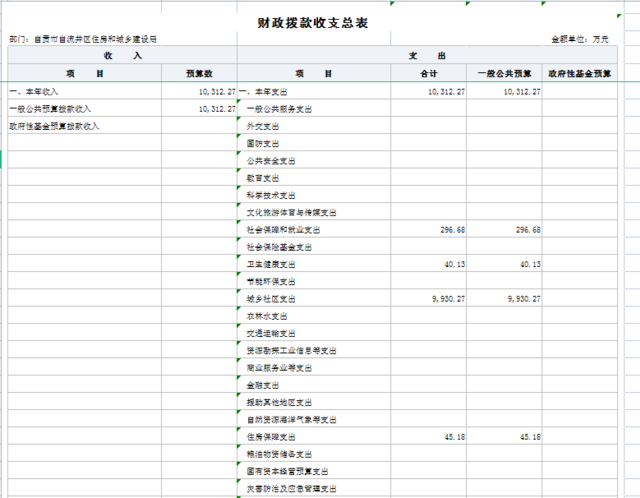640x498 pixels.
Task: Select the 住房保障支出 cell
Action: coord(271,436)
